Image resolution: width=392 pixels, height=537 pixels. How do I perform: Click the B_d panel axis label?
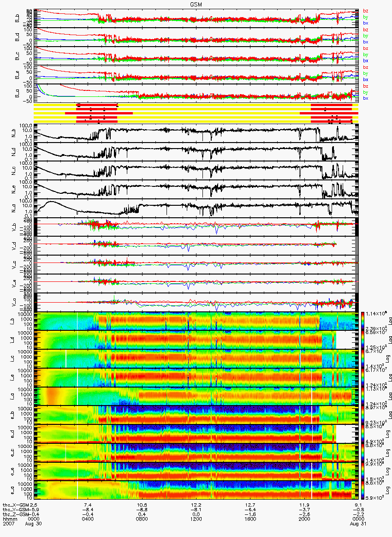click(17, 37)
